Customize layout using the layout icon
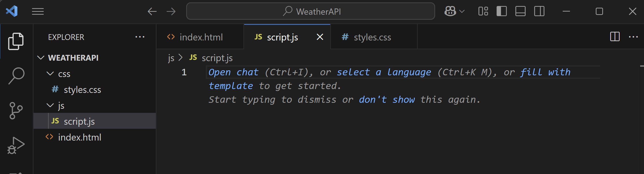Viewport: 644px width, 174px height. click(x=483, y=12)
